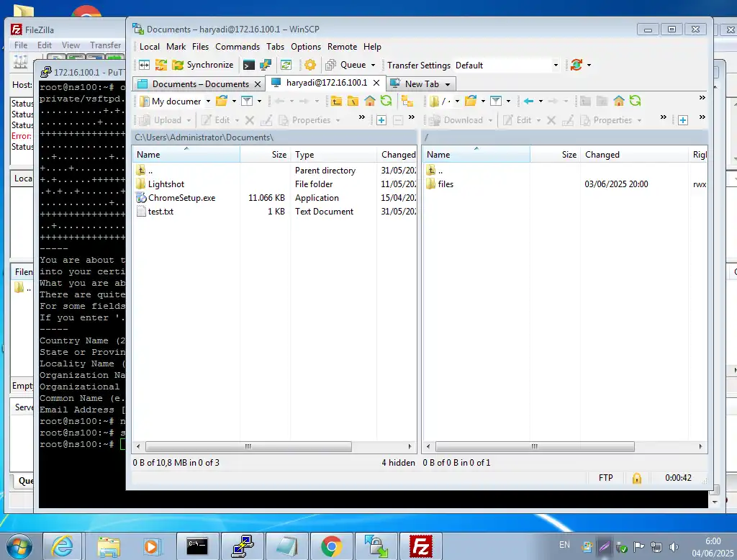This screenshot has width=737, height=560.
Task: Go to local parent directory icon
Action: click(335, 101)
